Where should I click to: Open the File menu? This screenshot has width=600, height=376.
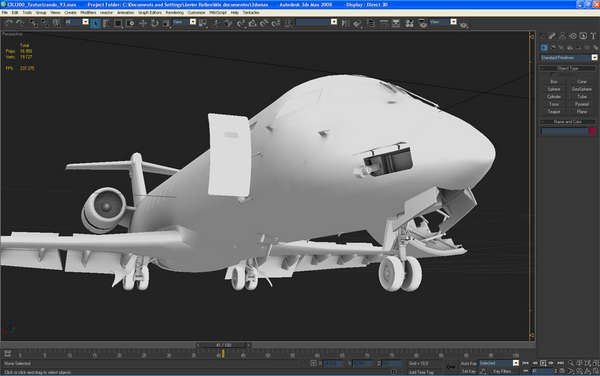click(x=5, y=13)
